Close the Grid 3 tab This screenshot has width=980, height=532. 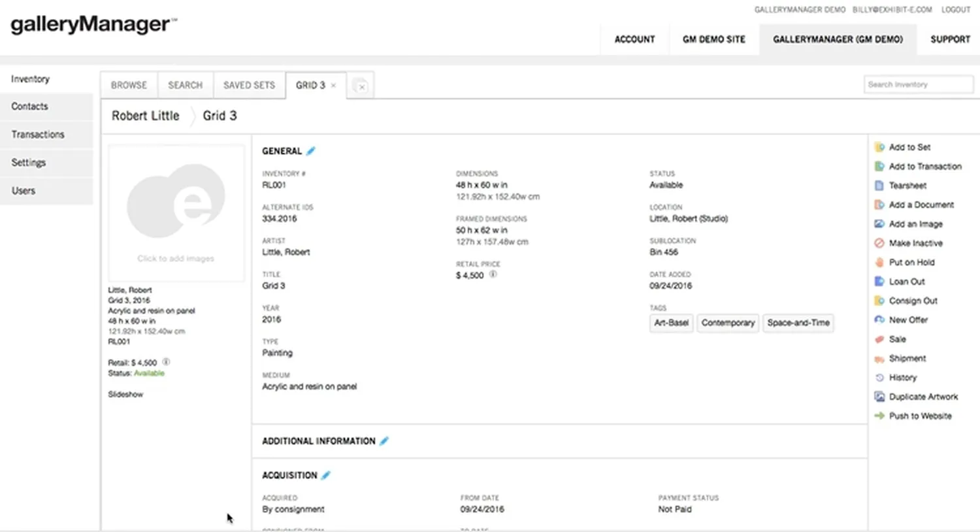333,86
